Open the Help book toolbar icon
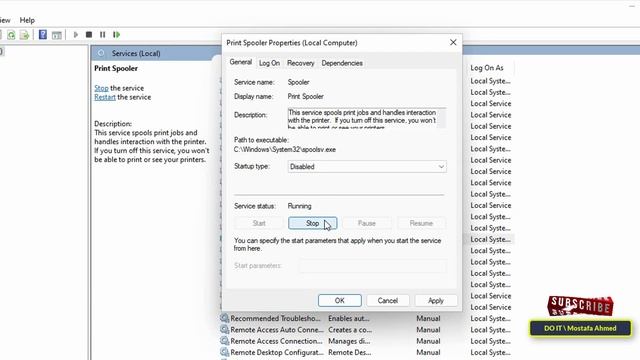Screen dimensions: 640x360 43,35
